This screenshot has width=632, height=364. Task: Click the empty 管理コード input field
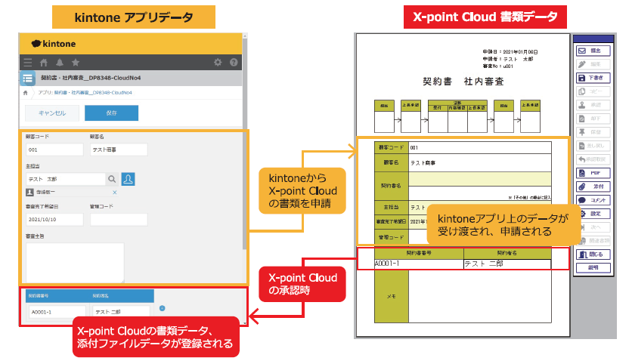coord(119,220)
